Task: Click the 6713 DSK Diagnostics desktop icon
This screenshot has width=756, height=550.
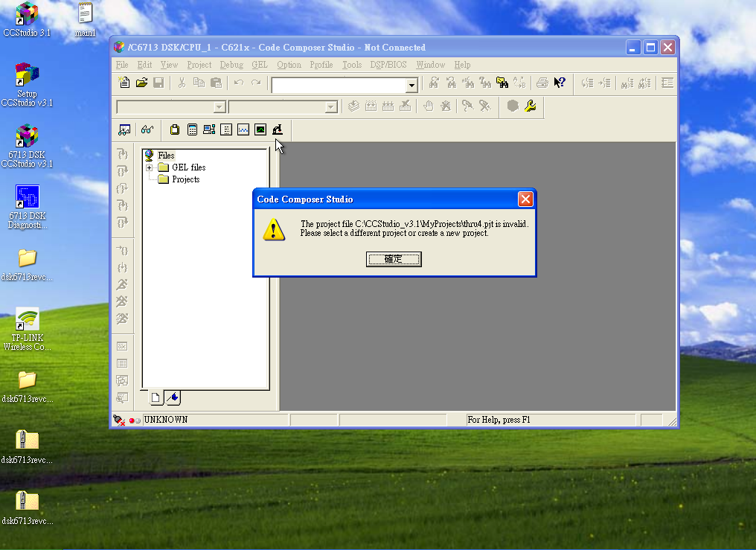Action: coord(27,208)
